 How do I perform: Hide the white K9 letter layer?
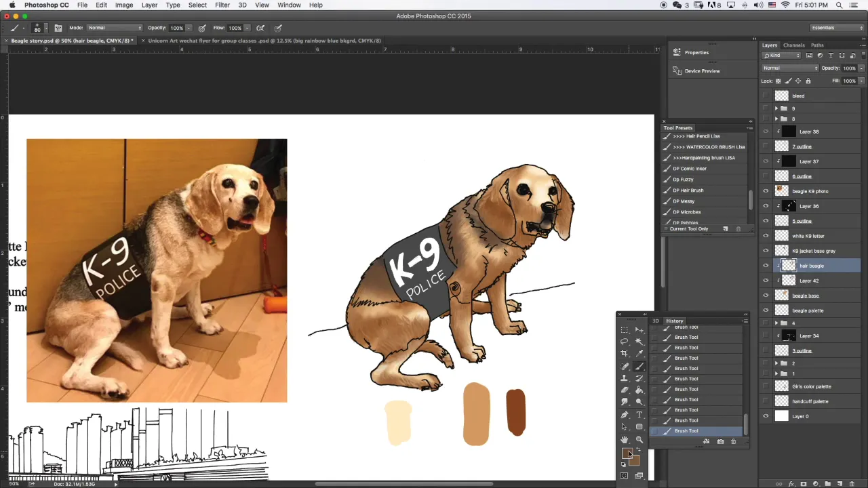point(766,236)
